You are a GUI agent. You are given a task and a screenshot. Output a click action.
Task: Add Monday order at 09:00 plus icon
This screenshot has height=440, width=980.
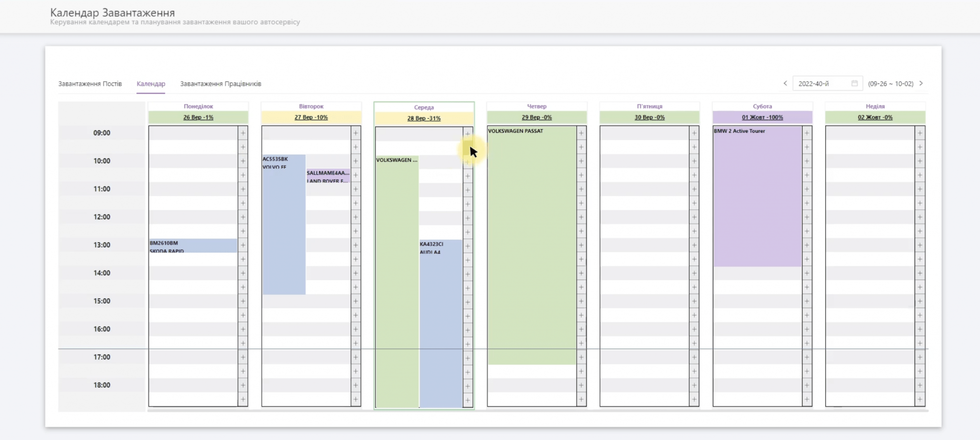(243, 133)
